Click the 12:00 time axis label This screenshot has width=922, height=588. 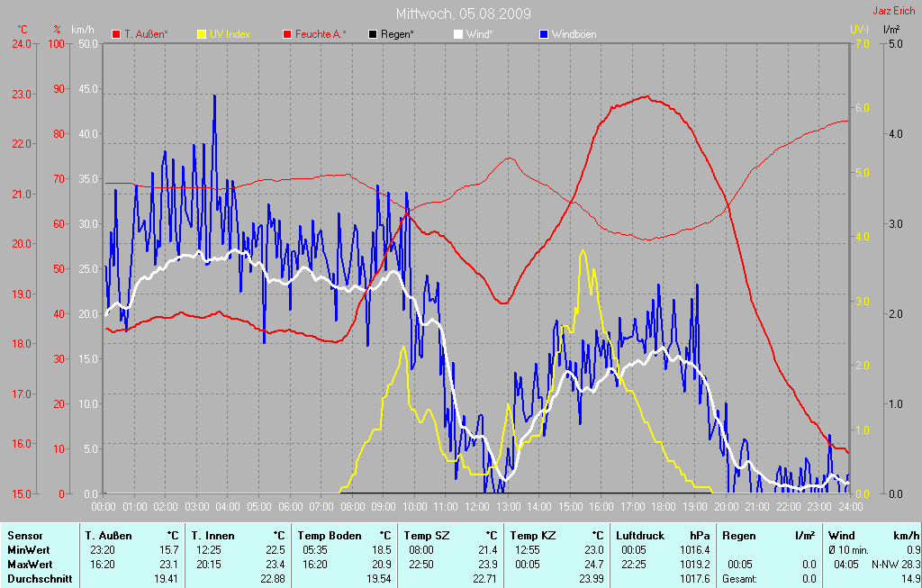pos(476,507)
